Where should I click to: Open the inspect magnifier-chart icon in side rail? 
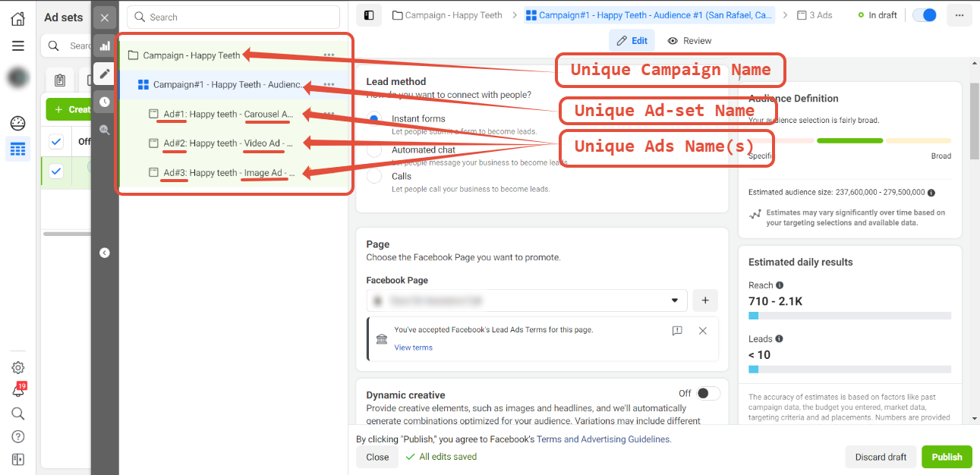coord(105,130)
